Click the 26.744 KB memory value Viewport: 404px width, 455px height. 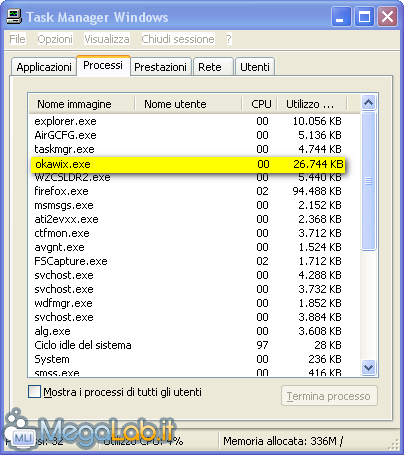(x=318, y=164)
